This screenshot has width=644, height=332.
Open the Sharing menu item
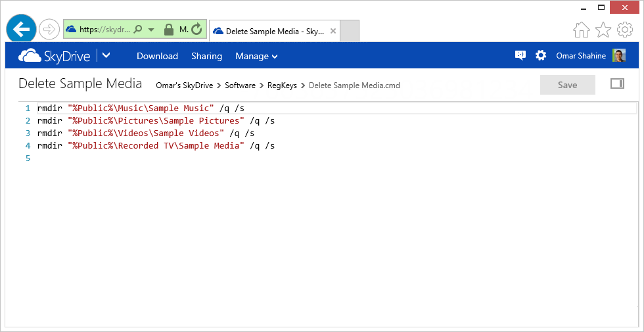(x=206, y=57)
